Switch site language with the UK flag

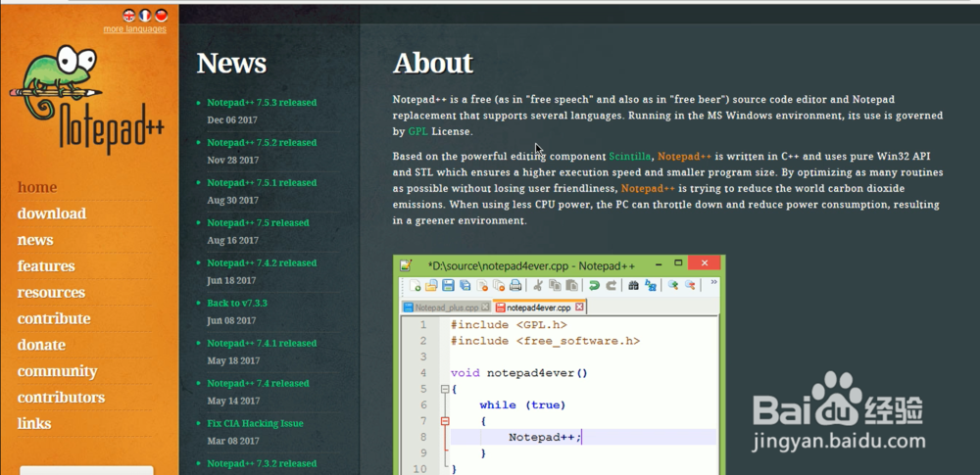128,15
